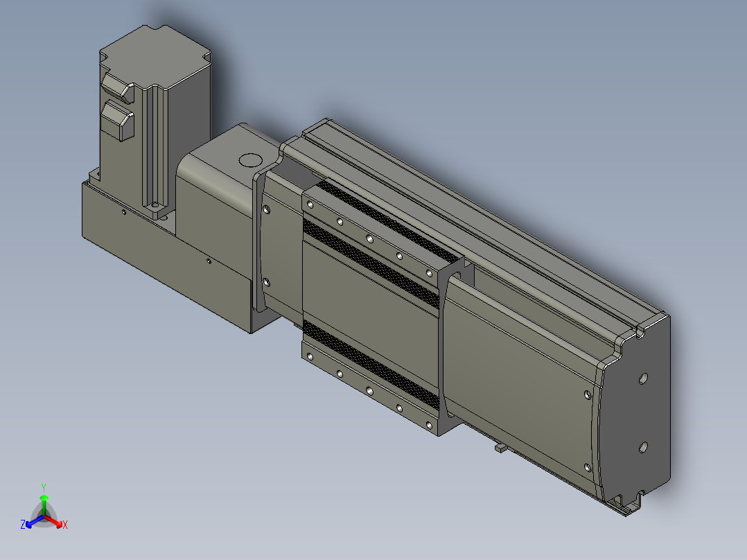747x560 pixels.
Task: Pick the upper connector plug on the motor
Action: point(118,88)
